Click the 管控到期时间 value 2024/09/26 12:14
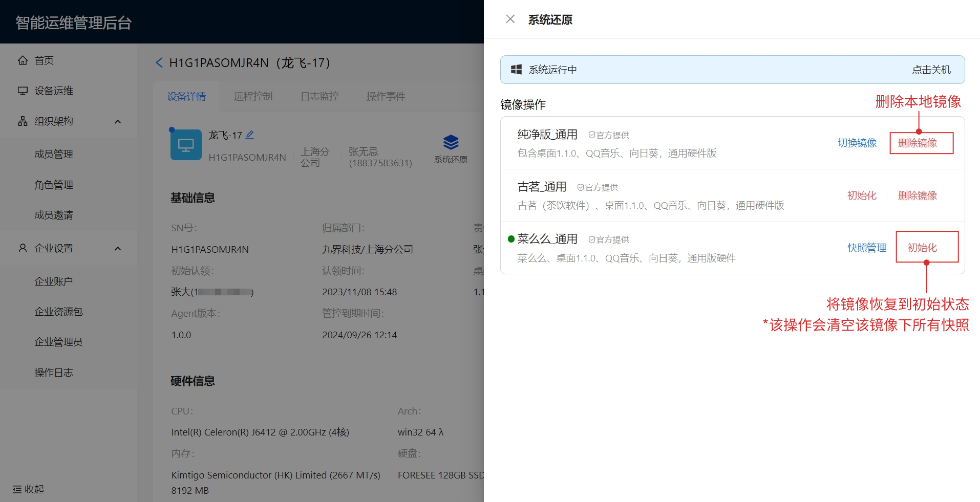 pos(359,335)
